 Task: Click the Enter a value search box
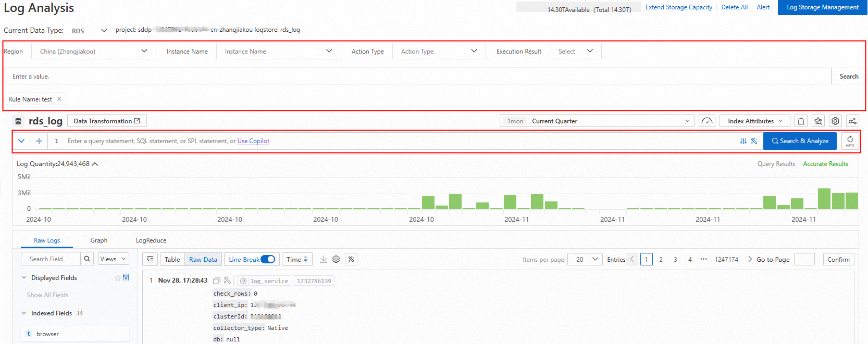pos(417,76)
